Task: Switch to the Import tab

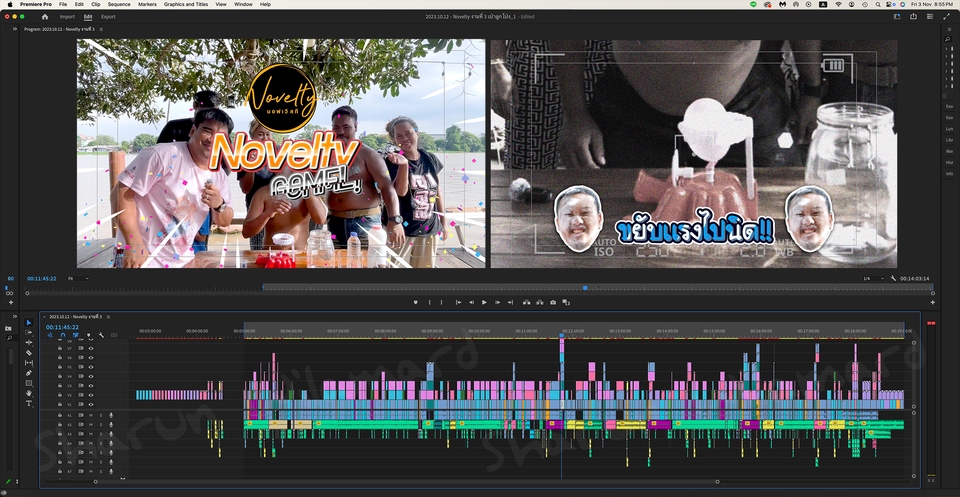Action: point(67,17)
